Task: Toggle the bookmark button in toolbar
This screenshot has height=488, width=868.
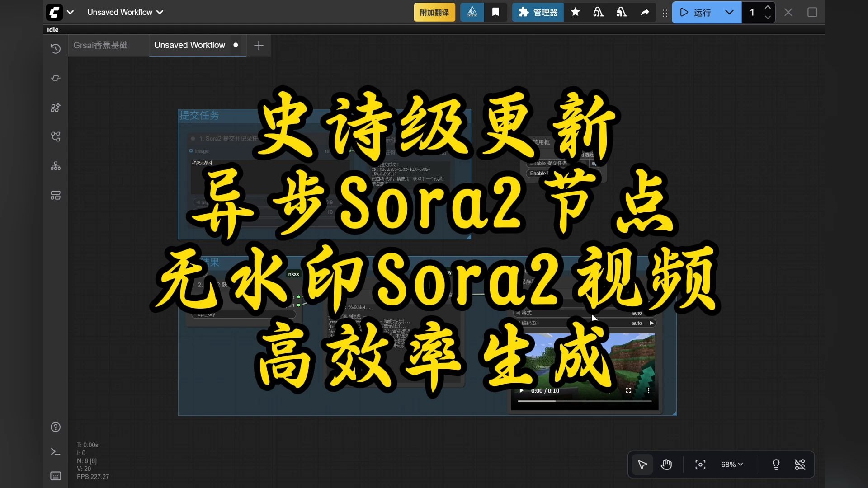Action: click(495, 12)
